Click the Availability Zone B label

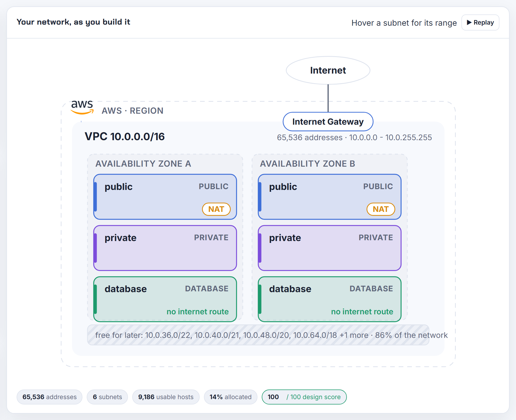click(308, 164)
